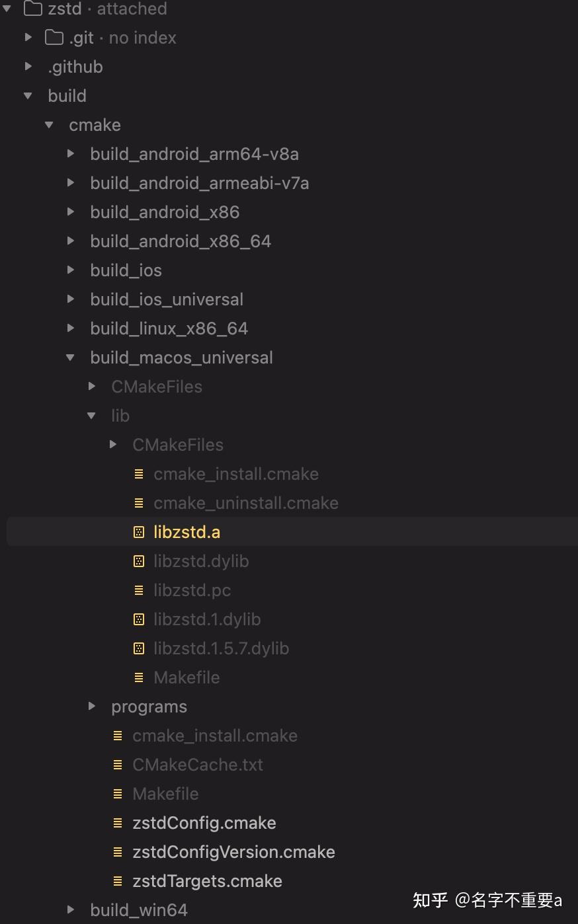This screenshot has height=924, width=578.
Task: Expand the .github folder arrow
Action: pyautogui.click(x=28, y=67)
